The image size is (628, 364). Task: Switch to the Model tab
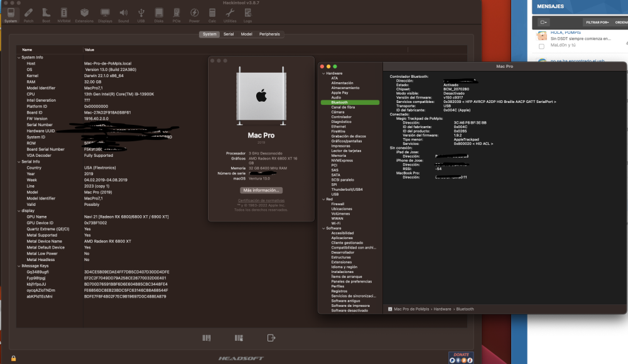click(x=246, y=34)
